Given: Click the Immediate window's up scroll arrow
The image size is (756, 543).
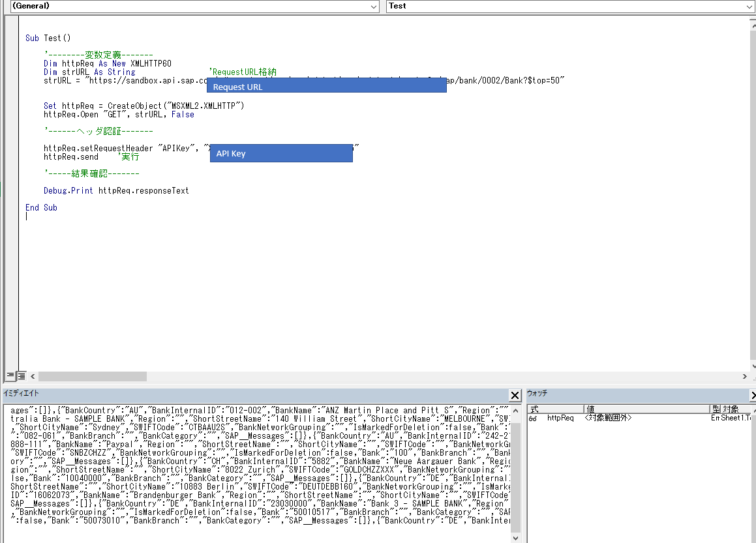Looking at the screenshot, I should (515, 411).
